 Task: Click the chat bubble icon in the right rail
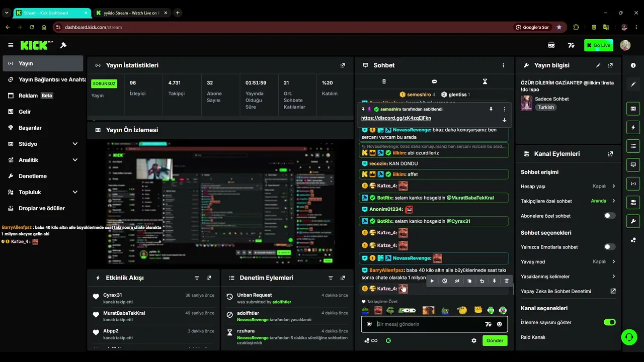point(633,165)
